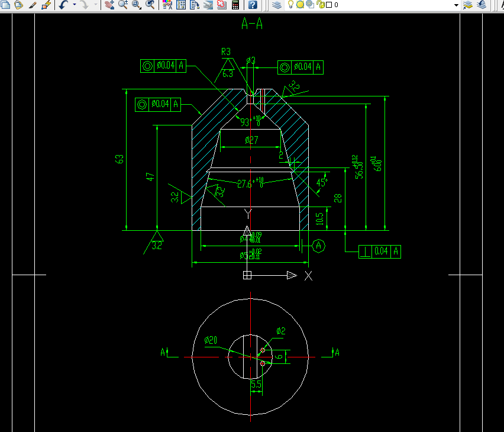The image size is (504, 432).
Task: Activate the Zoom Realtime magnifier tool
Action: pos(123,5)
